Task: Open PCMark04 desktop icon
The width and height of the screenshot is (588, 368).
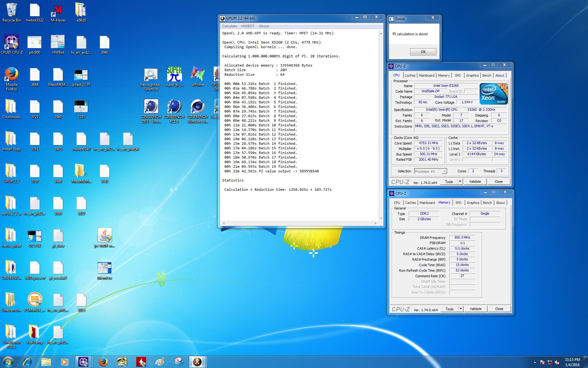Action: click(35, 302)
